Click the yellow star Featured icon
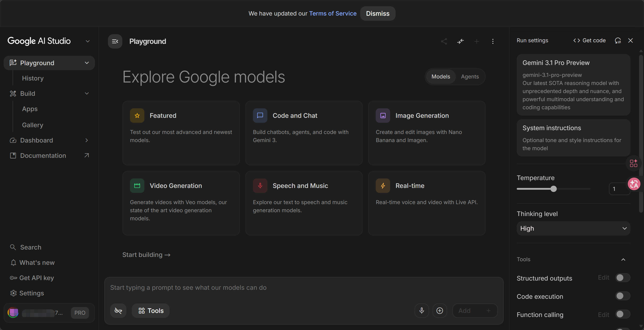The width and height of the screenshot is (644, 330). point(137,116)
